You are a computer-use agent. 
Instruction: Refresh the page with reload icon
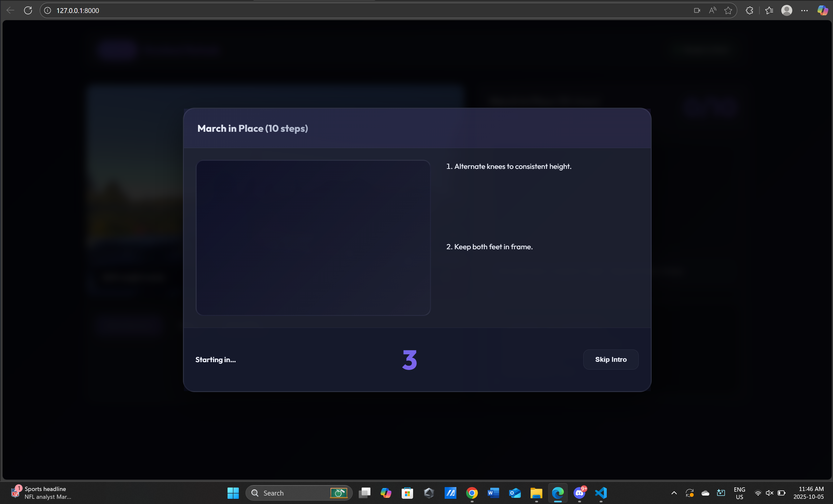tap(28, 10)
